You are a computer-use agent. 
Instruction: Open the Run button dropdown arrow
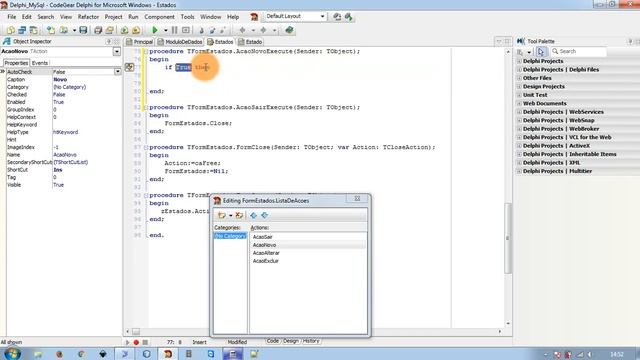[x=165, y=30]
